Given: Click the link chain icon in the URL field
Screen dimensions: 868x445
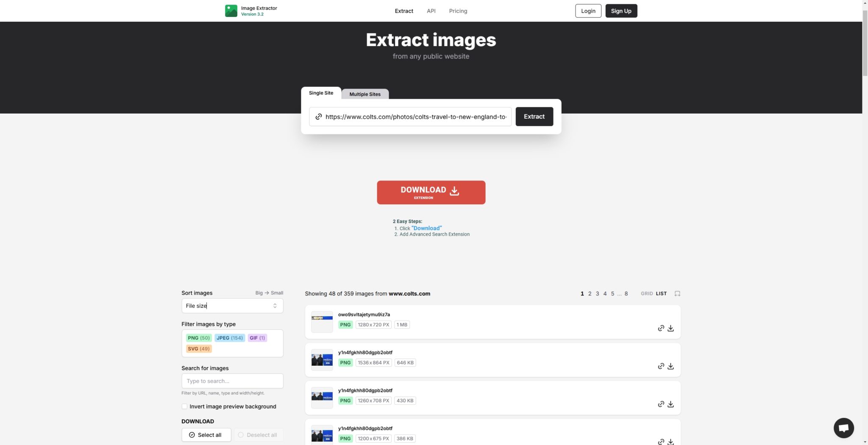Looking at the screenshot, I should (319, 117).
